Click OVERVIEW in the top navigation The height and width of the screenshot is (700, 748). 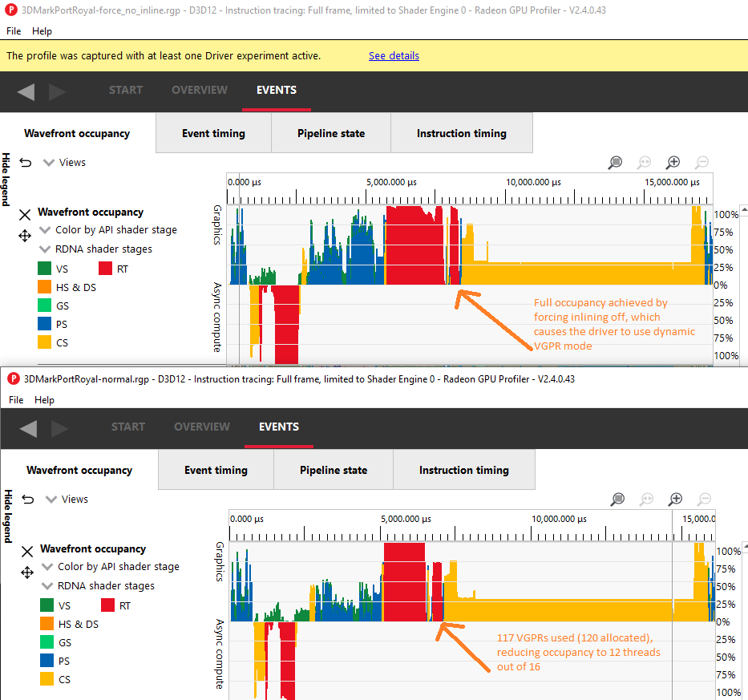pyautogui.click(x=199, y=90)
